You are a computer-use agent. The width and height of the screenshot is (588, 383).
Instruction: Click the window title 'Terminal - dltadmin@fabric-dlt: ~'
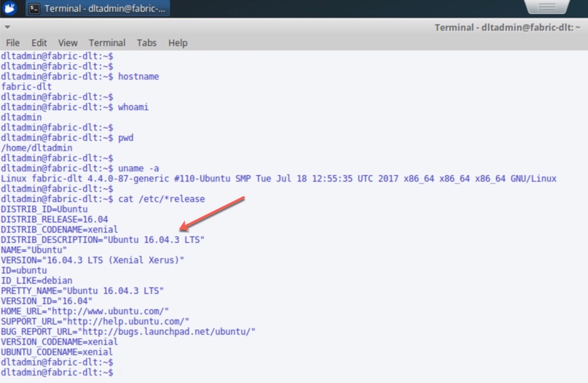(507, 28)
